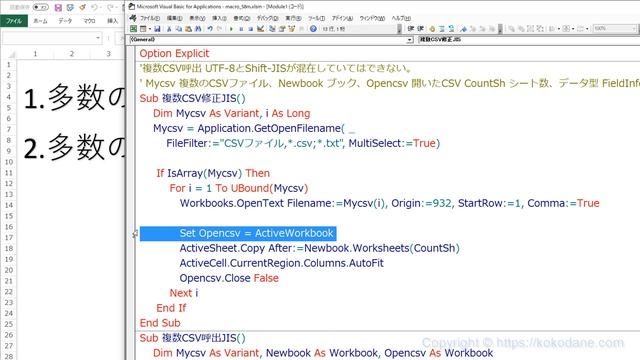Viewport: 640px width, 360px height.
Task: Click the ActiveCell.CurrentRegion.Columns.AutoFit line
Action: pyautogui.click(x=282, y=263)
